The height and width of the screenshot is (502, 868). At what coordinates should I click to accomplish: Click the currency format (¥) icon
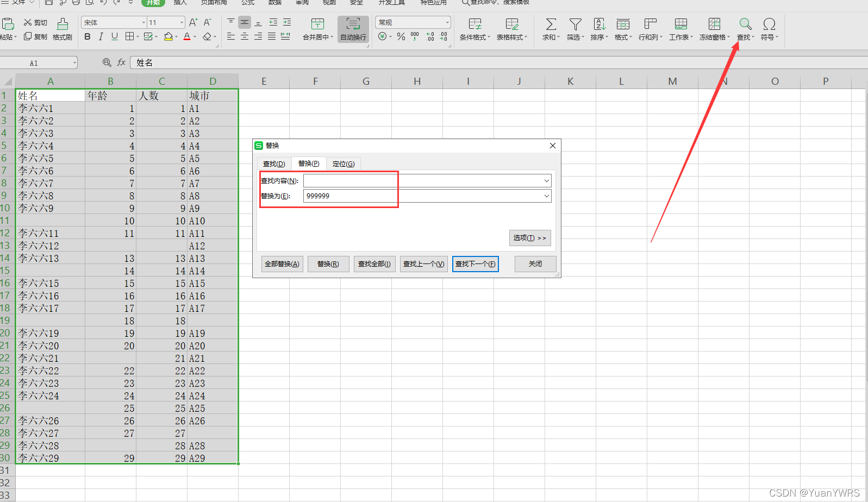click(383, 36)
